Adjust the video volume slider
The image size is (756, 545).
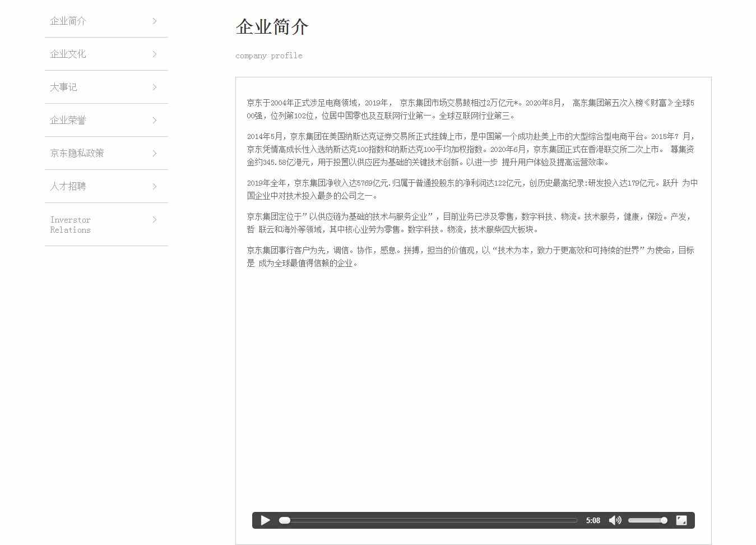[x=647, y=520]
